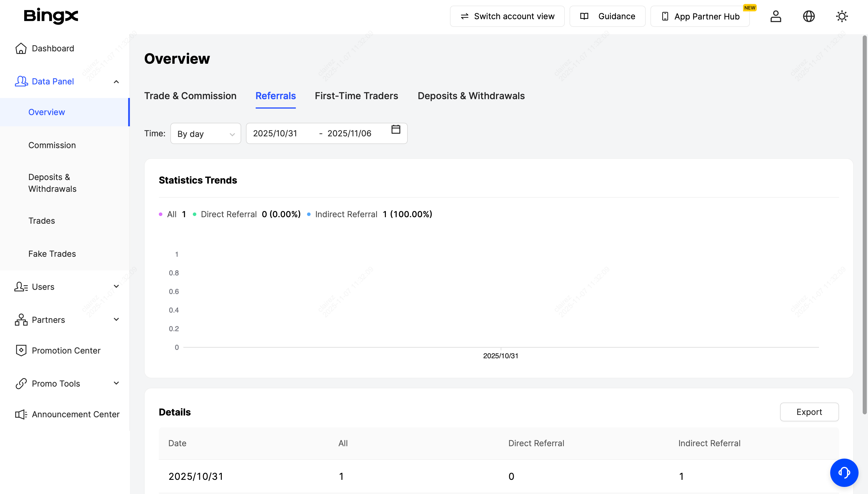Switch to the Trade & Commission tab
The image size is (868, 494).
[190, 96]
